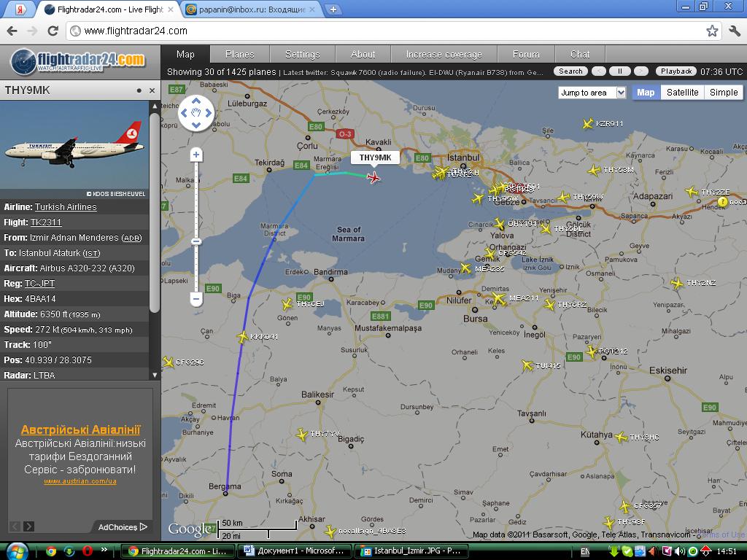Click the map zoom slider handle
747x560 pixels.
[196, 241]
